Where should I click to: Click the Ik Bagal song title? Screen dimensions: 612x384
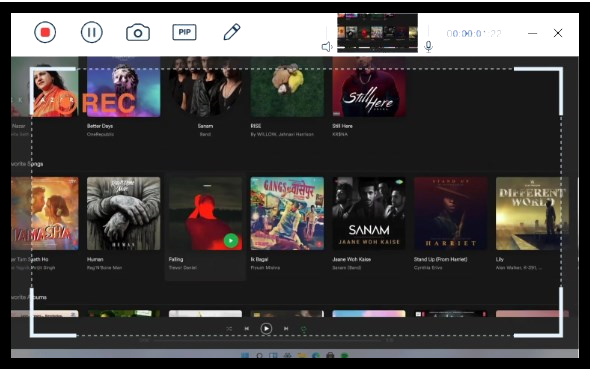tap(259, 260)
